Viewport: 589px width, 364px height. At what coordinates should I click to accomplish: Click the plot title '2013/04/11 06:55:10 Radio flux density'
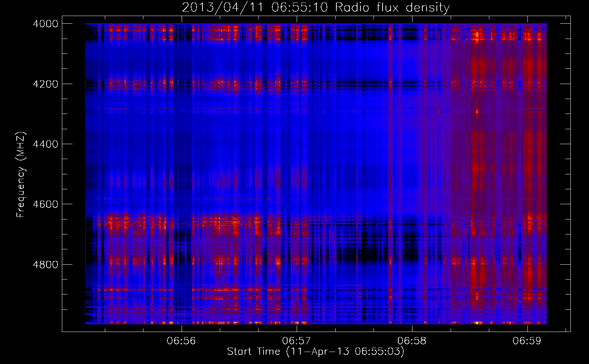[x=316, y=7]
